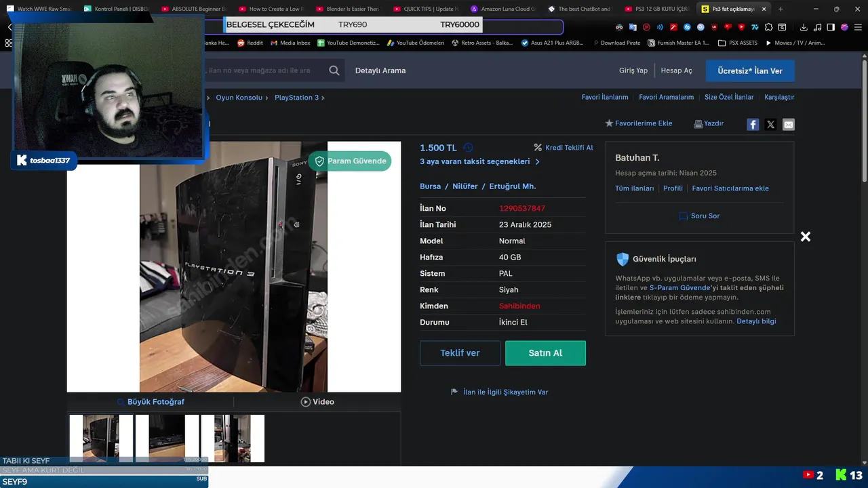Open Favori Aramalarım
This screenshot has width=868, height=488.
point(666,97)
